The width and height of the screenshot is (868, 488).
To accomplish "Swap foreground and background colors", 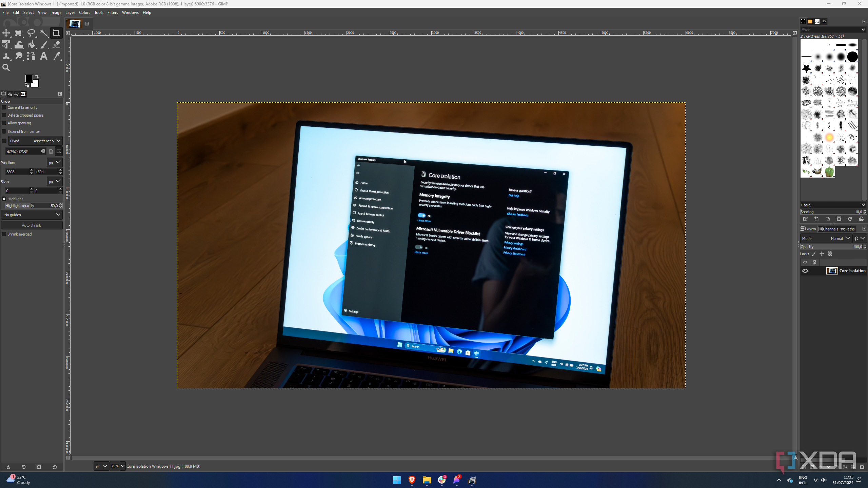I will pyautogui.click(x=37, y=77).
